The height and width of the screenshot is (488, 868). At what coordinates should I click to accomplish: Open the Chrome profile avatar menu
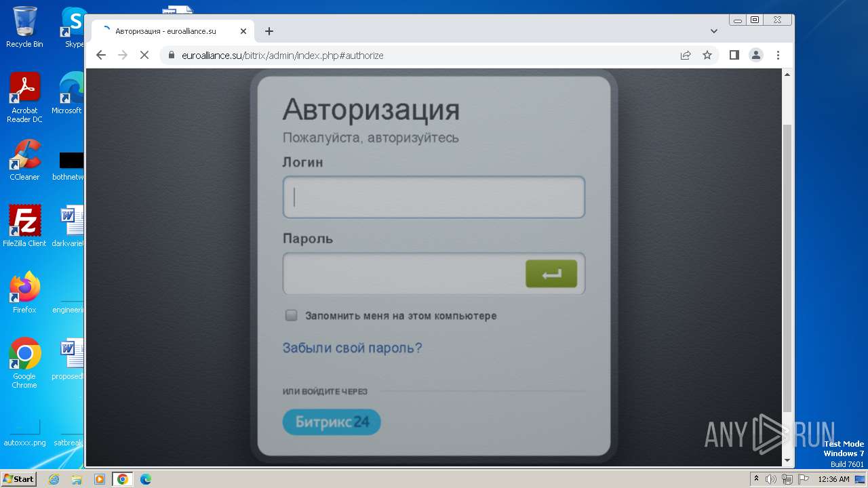pyautogui.click(x=755, y=55)
